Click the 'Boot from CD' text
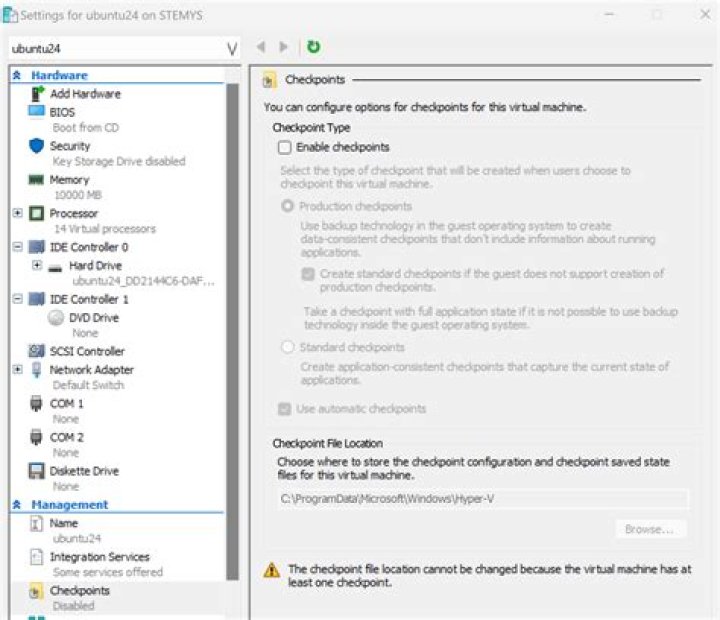Screen dimensions: 720x620 click(x=85, y=128)
